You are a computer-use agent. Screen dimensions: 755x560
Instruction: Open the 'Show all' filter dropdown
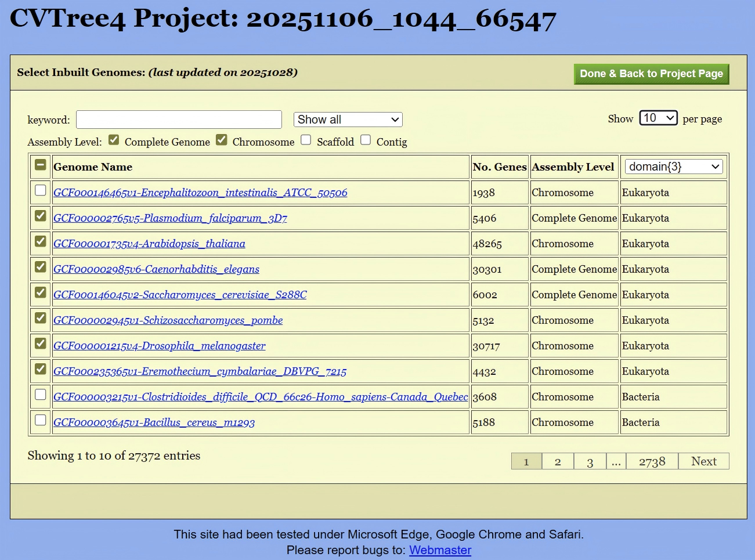[347, 120]
